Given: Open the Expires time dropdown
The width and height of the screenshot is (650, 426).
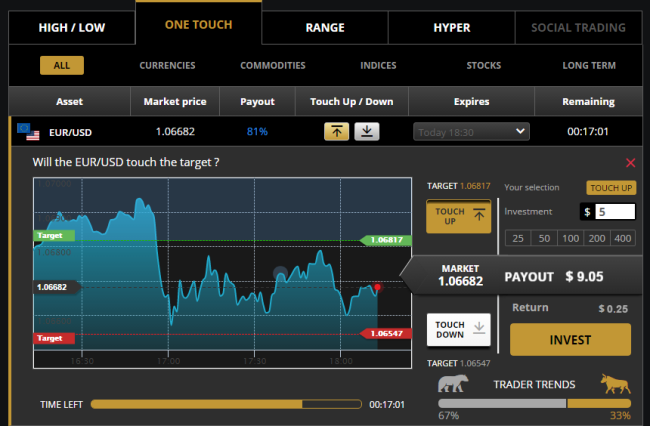Looking at the screenshot, I should [471, 131].
